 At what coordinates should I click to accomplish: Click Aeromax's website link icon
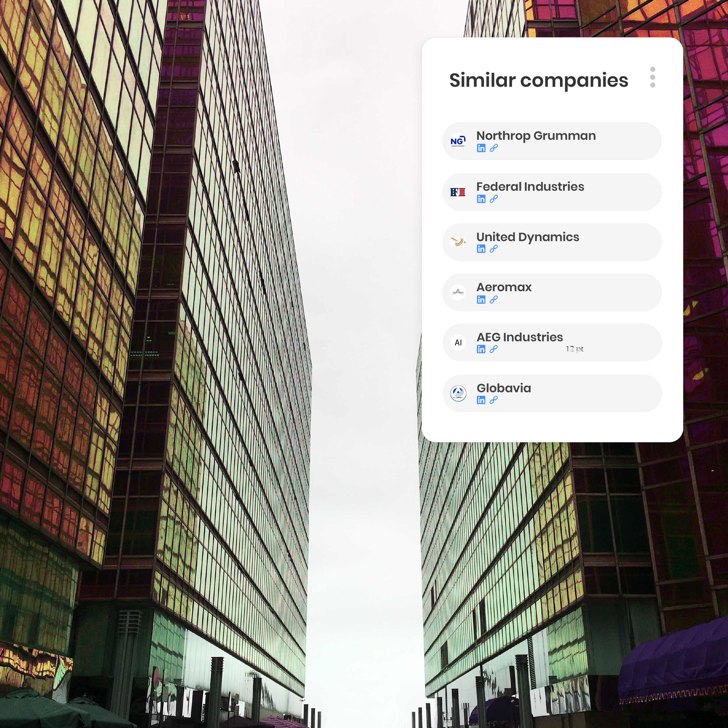(494, 300)
